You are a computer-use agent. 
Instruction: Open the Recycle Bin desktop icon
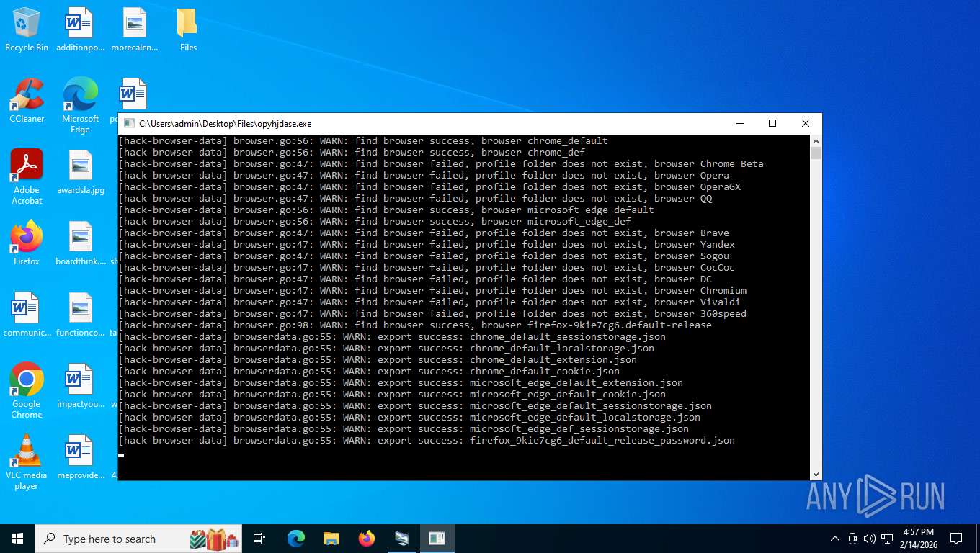(x=27, y=30)
